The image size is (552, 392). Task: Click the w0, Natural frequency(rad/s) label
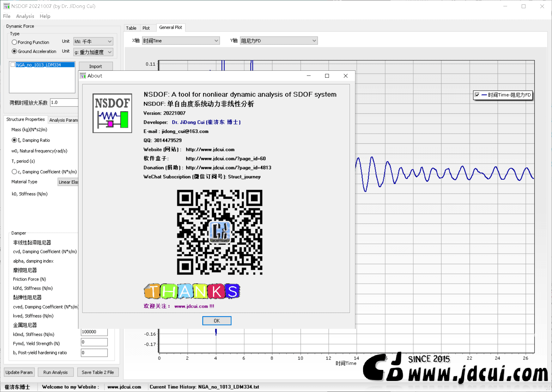39,151
